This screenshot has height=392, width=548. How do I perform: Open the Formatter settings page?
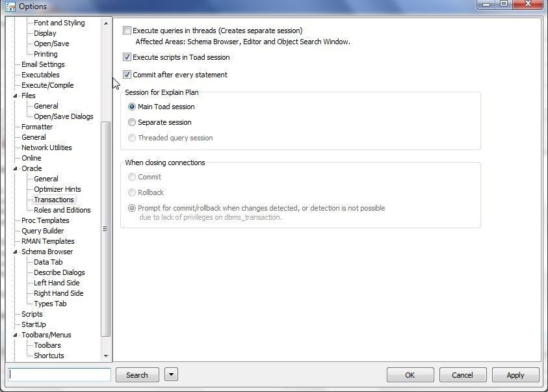pyautogui.click(x=36, y=127)
